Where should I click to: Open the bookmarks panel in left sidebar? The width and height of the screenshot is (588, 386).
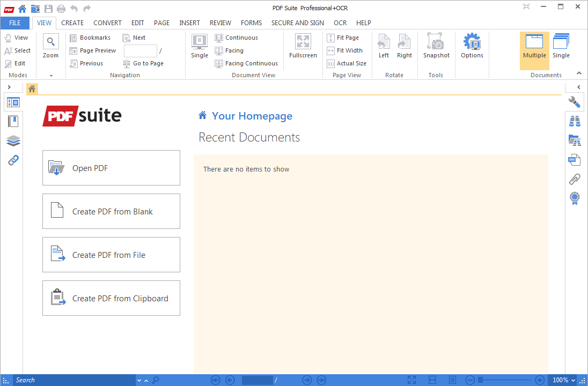pyautogui.click(x=13, y=121)
